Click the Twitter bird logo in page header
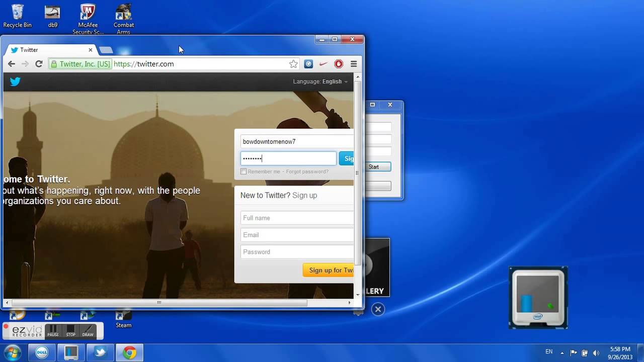This screenshot has width=644, height=362. [x=15, y=81]
